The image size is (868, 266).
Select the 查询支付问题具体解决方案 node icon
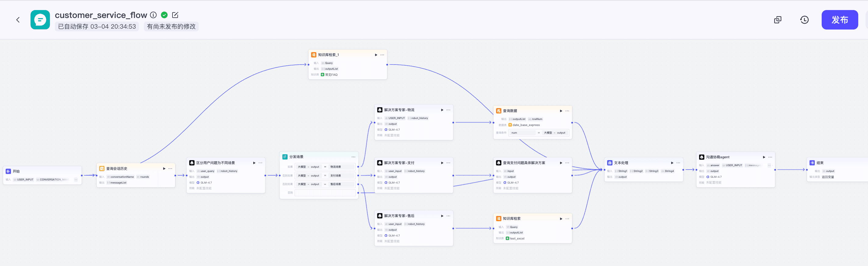point(499,163)
